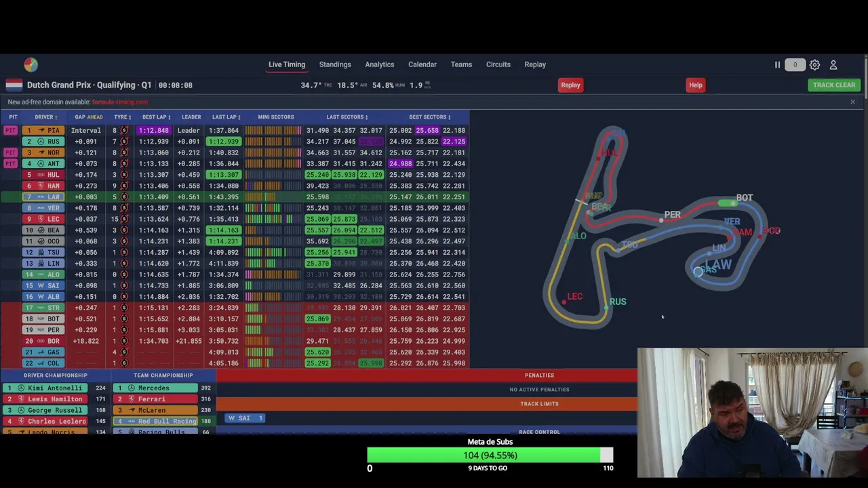
Task: Dismiss the ad-free domain banner
Action: point(852,102)
